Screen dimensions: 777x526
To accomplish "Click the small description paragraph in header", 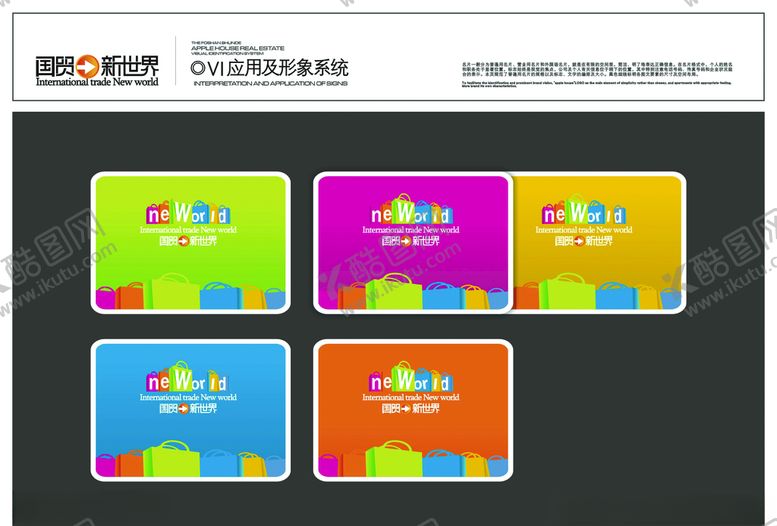I will coord(596,74).
